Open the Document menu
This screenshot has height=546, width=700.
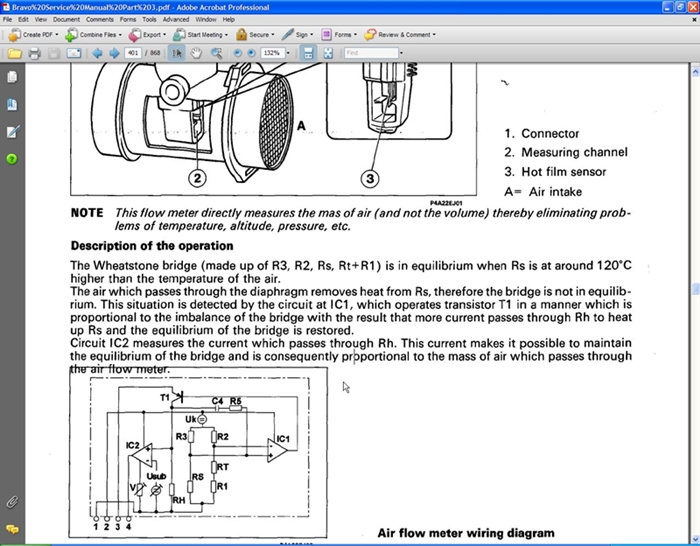pyautogui.click(x=66, y=19)
